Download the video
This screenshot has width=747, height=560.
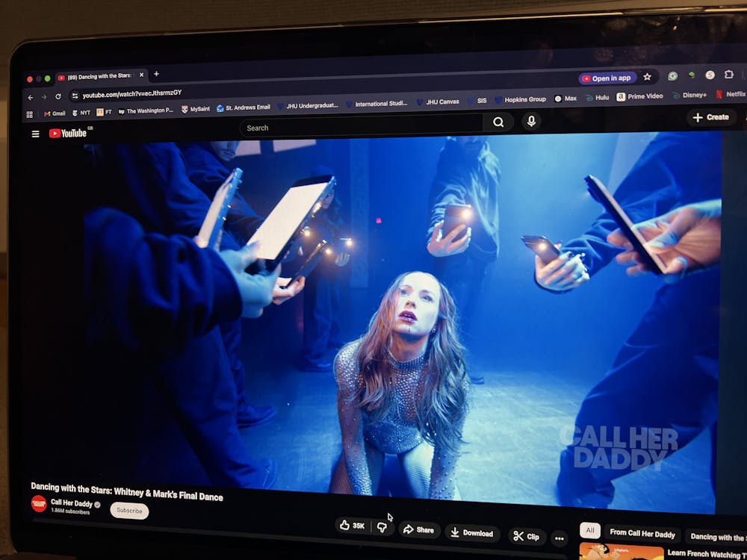click(472, 533)
